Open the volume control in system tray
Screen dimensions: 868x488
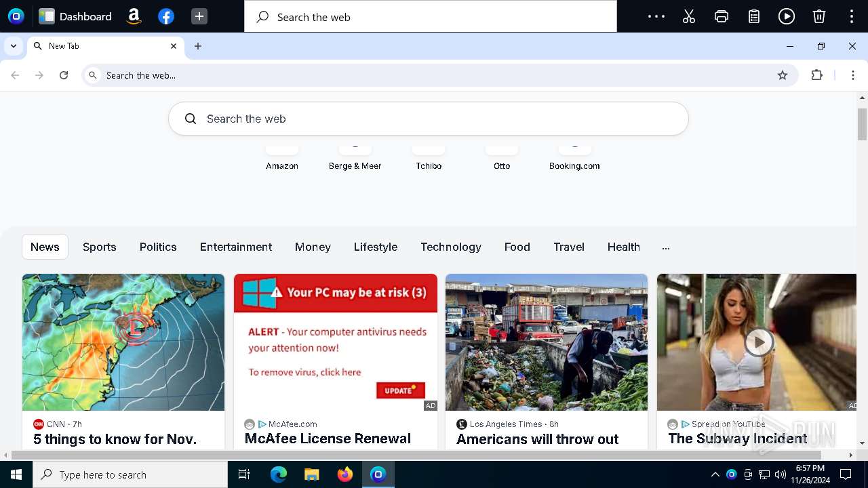(x=780, y=474)
